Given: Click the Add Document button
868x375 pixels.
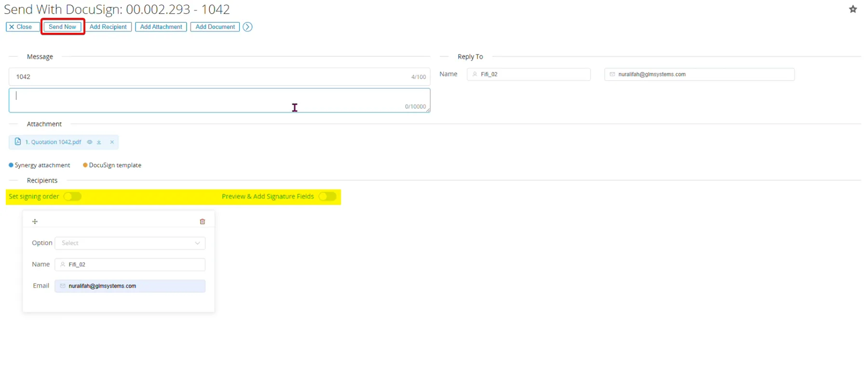Looking at the screenshot, I should [x=215, y=27].
